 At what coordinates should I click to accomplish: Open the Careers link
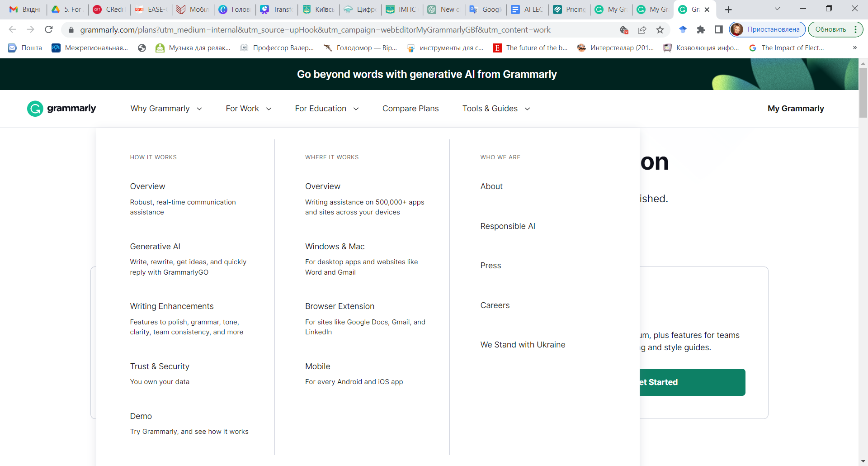click(495, 305)
